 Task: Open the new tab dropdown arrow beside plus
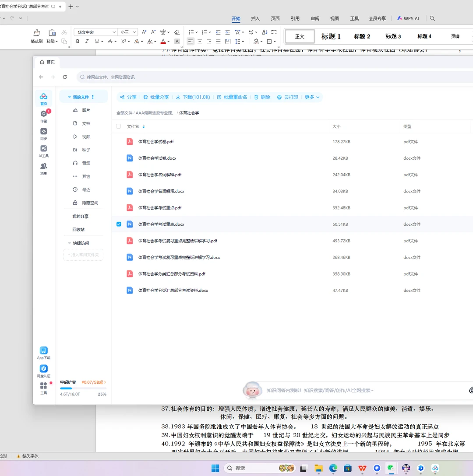tap(78, 7)
